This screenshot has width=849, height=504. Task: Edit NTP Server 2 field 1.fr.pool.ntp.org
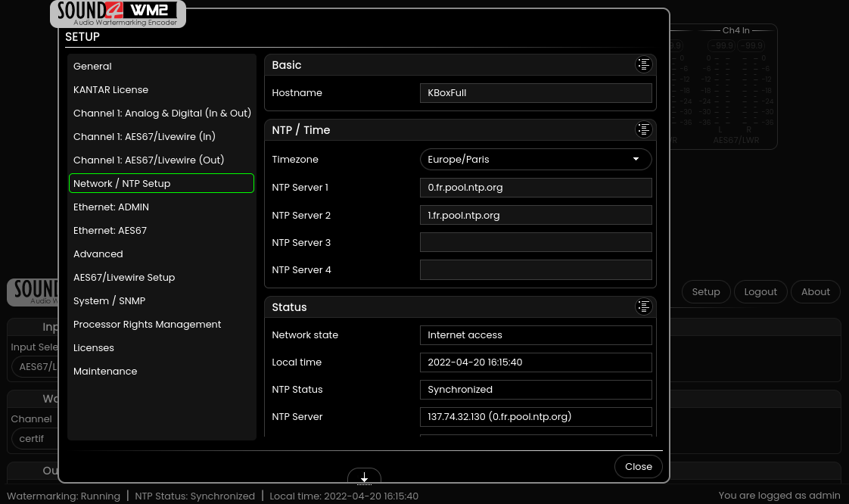(536, 215)
